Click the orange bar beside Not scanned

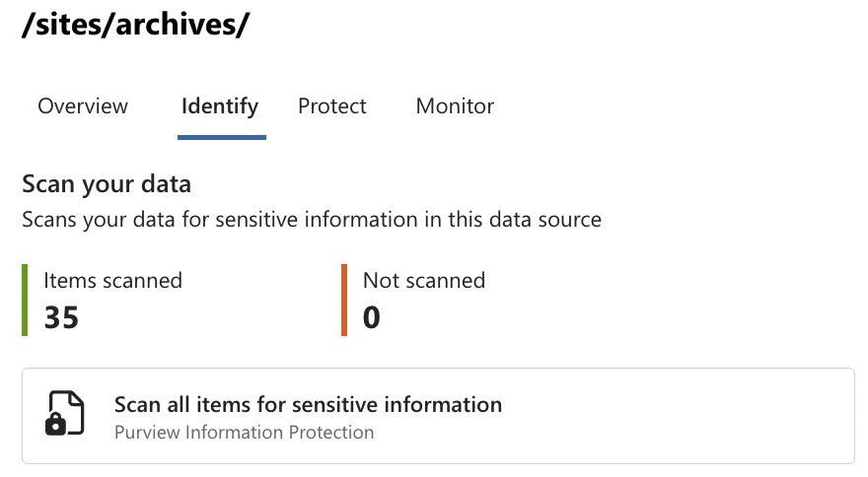[x=344, y=300]
